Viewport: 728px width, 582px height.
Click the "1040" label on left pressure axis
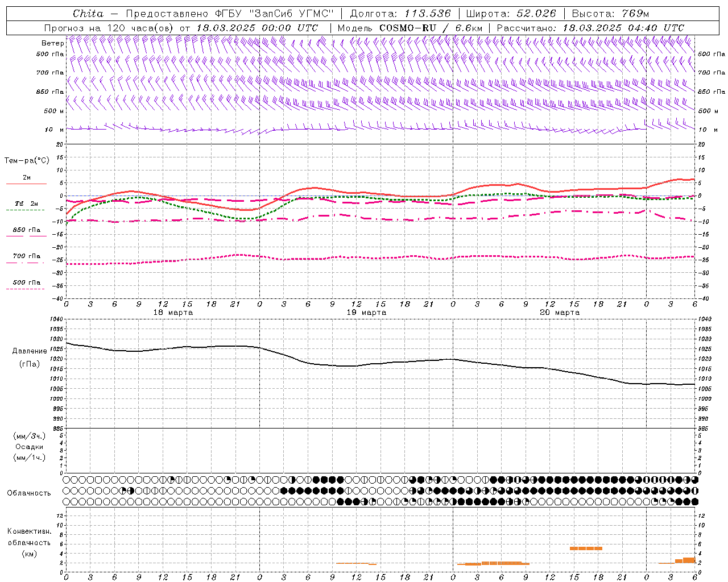(56, 319)
